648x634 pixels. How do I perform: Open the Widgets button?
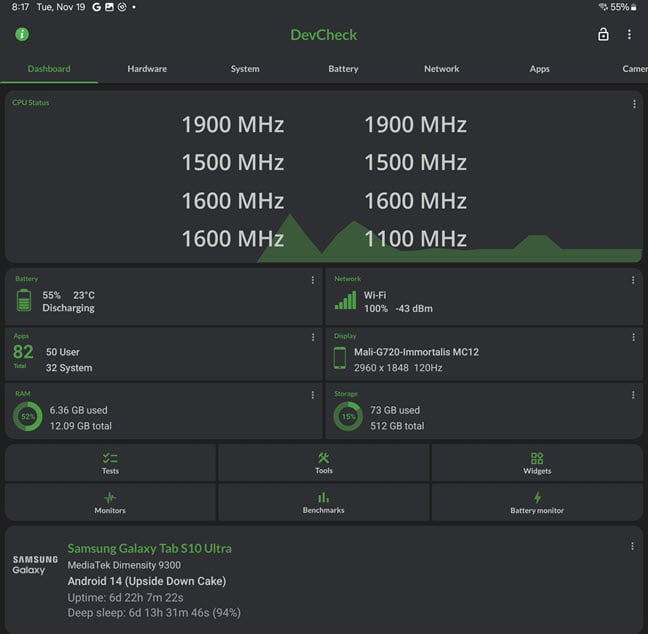[x=537, y=463]
